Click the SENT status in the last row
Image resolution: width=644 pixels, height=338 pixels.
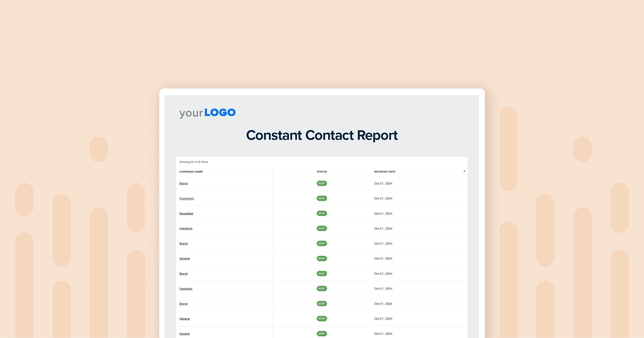(322, 333)
